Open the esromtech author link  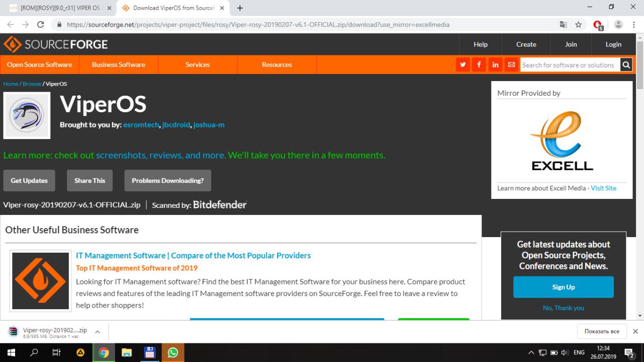coord(141,124)
